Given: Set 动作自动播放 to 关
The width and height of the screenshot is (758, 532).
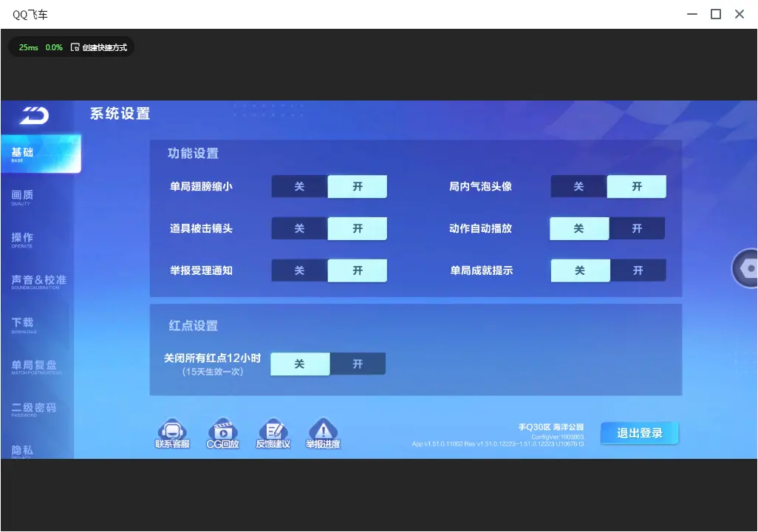Looking at the screenshot, I should click(x=579, y=229).
